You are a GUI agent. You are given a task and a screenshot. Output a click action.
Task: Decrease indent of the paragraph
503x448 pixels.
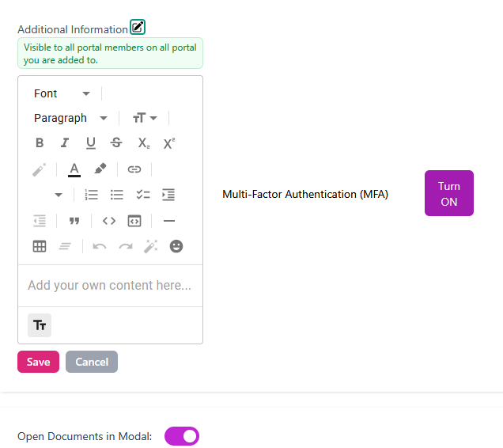point(40,221)
